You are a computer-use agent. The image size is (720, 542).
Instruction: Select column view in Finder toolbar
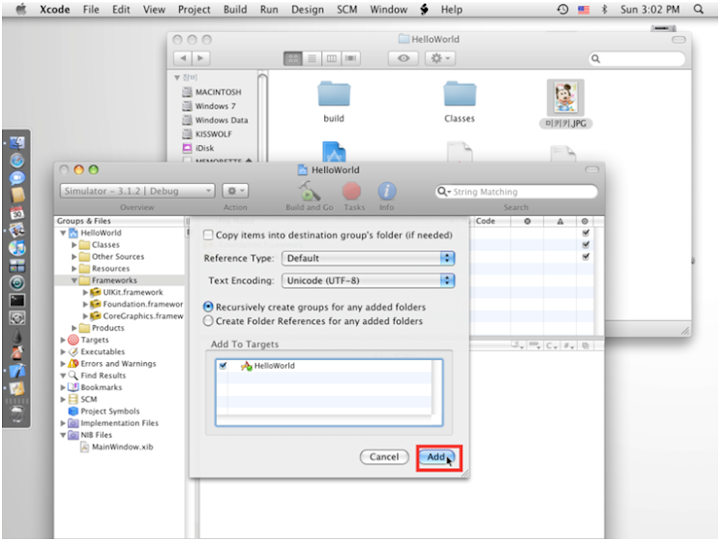pyautogui.click(x=331, y=58)
